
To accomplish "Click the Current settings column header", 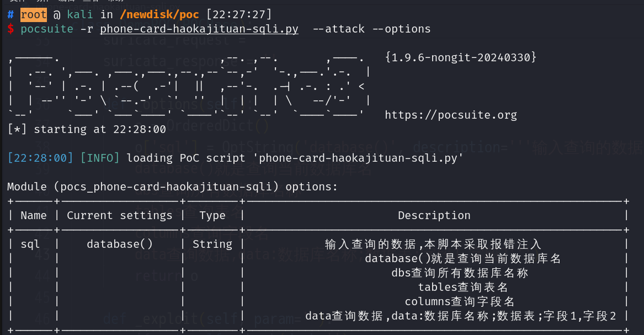I will point(120,216).
